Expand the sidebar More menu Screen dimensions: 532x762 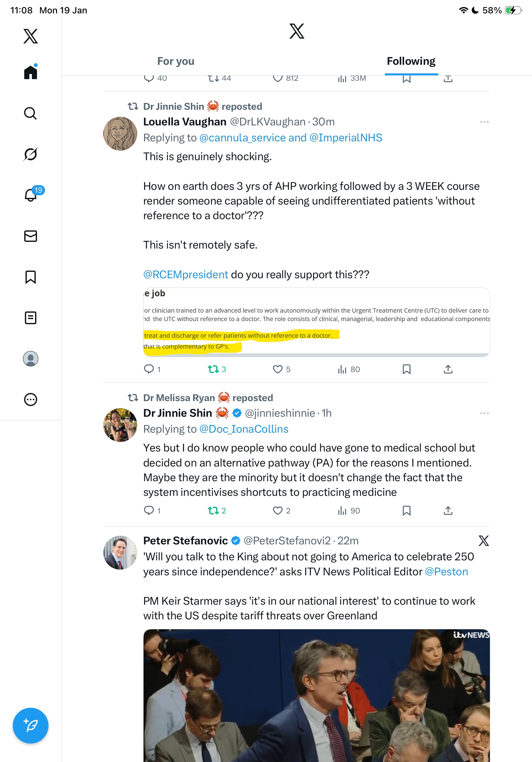click(31, 399)
